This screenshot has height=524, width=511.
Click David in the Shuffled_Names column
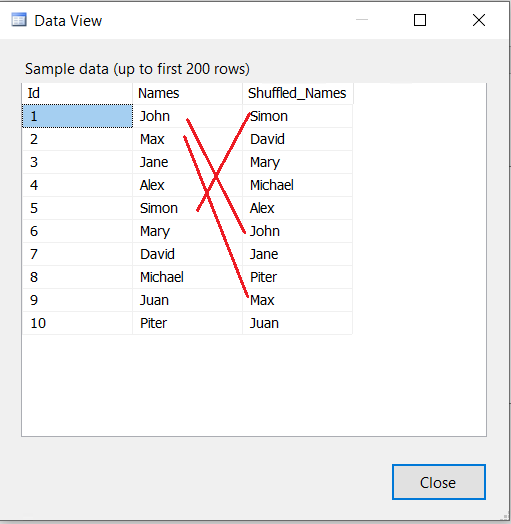(297, 139)
